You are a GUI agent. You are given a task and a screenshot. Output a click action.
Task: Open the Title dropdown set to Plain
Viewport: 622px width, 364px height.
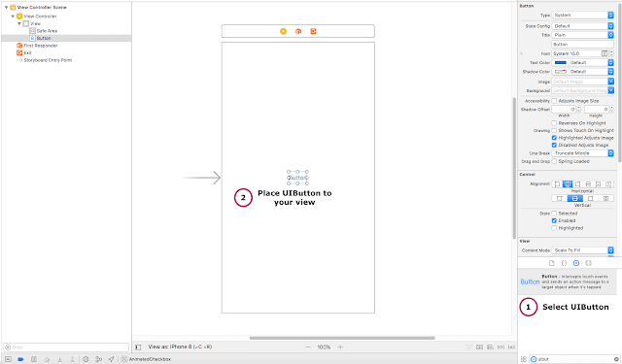click(x=583, y=35)
